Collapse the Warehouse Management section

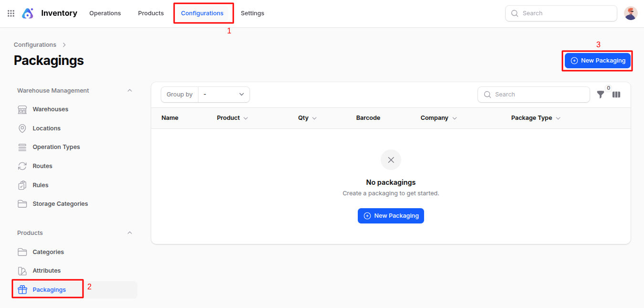[x=130, y=91]
